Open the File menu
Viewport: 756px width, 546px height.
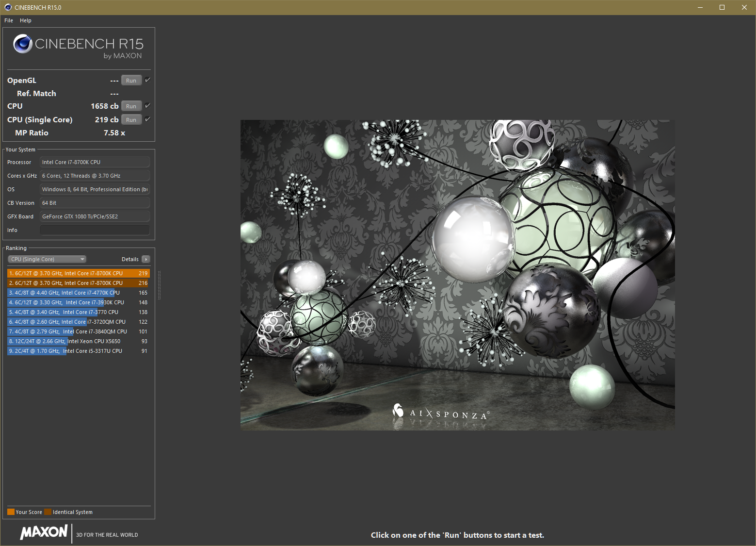pyautogui.click(x=9, y=20)
